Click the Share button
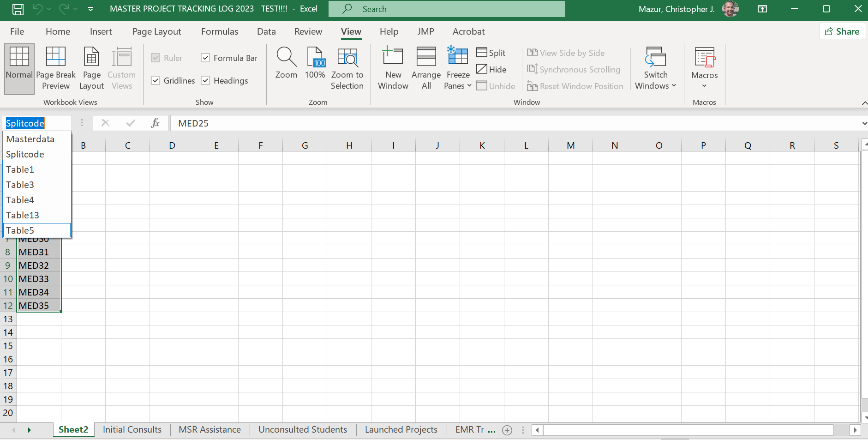Viewport: 868px width, 440px height. [842, 31]
